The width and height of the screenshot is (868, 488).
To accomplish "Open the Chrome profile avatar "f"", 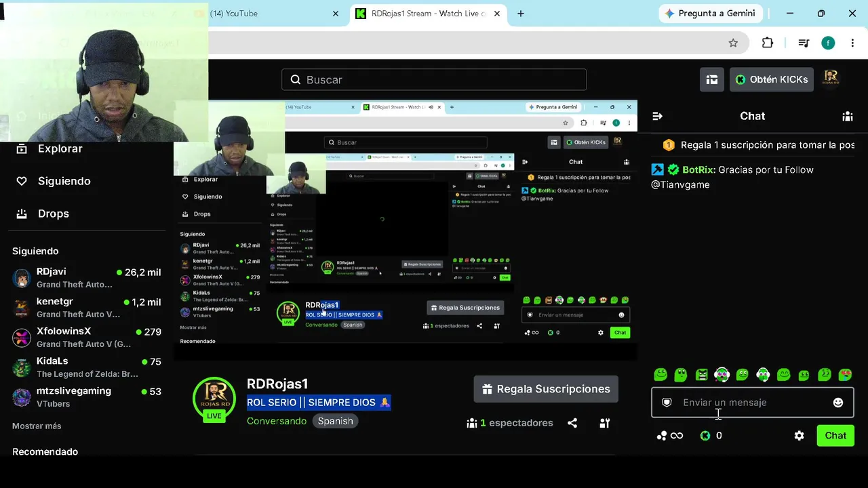I will [x=828, y=43].
